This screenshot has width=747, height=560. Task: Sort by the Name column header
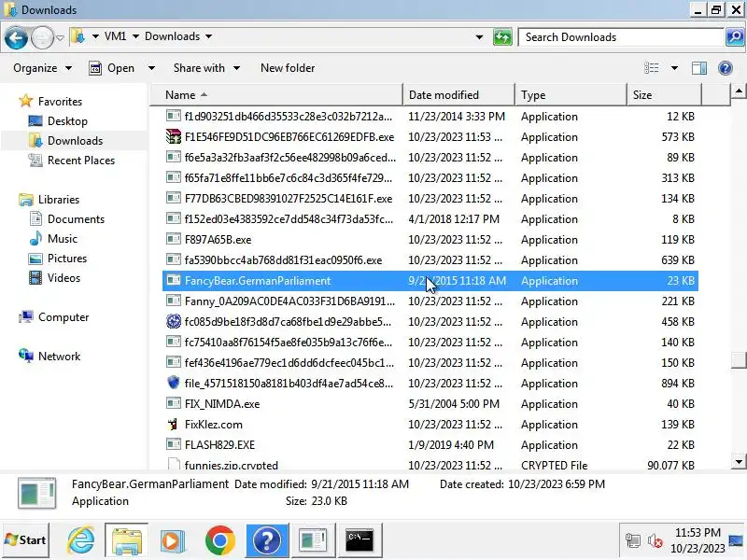275,95
